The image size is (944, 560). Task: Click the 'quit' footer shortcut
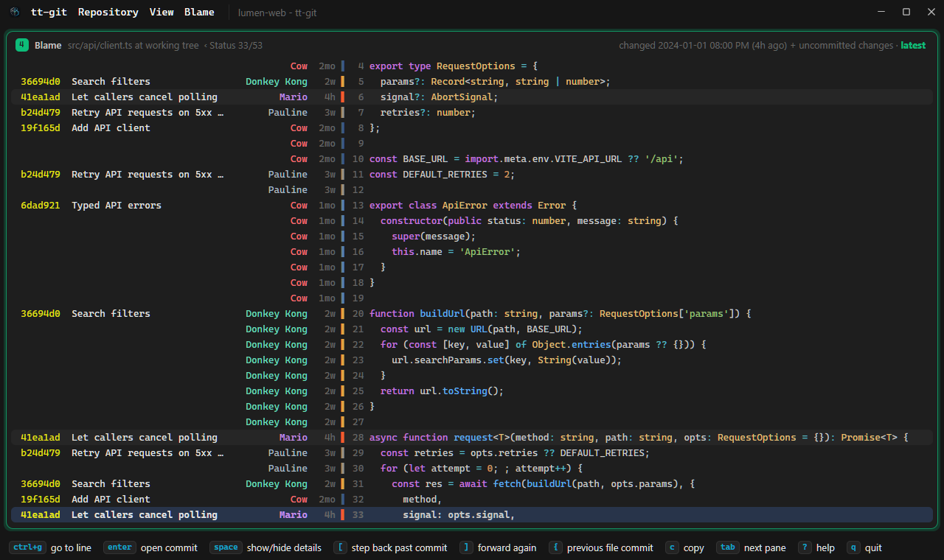864,547
